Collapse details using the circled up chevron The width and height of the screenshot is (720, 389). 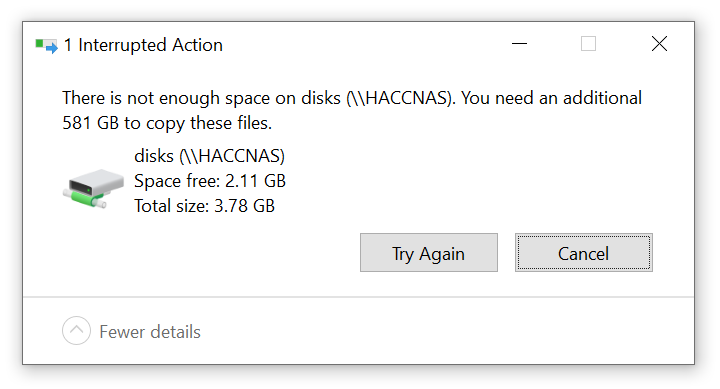coord(76,330)
